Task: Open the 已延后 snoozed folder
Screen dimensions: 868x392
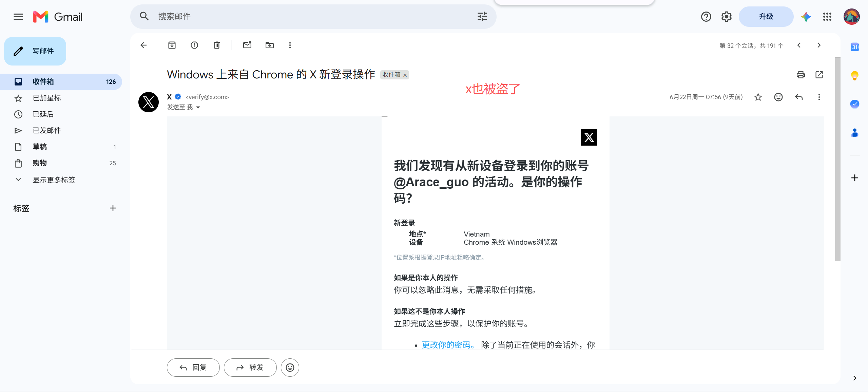Action: (61, 114)
